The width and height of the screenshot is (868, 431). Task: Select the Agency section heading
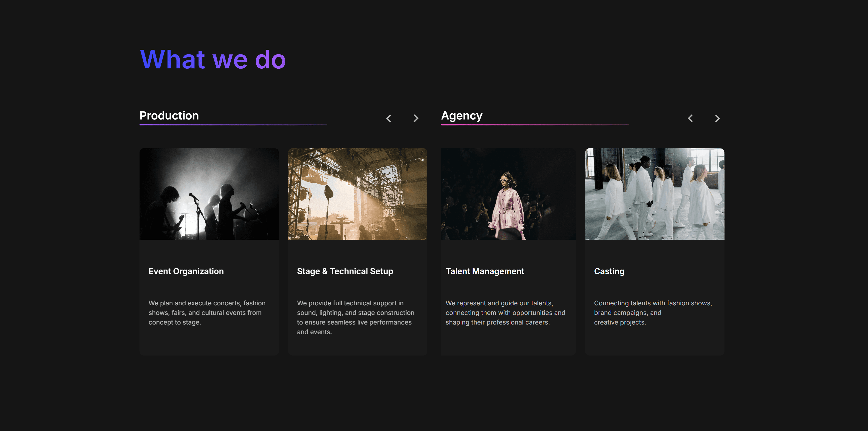click(462, 116)
